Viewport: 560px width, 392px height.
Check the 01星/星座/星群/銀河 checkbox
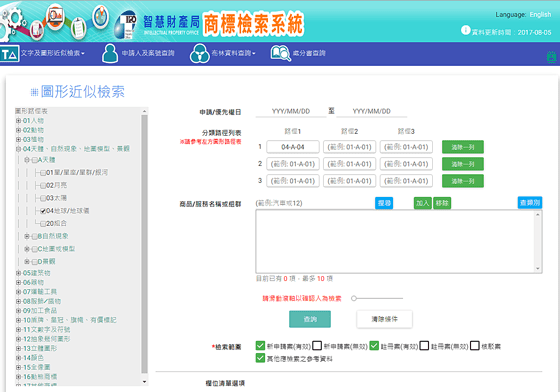43,173
